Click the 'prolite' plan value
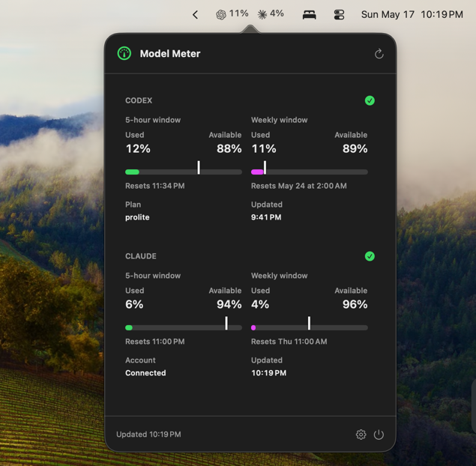476x466 pixels. pyautogui.click(x=137, y=217)
